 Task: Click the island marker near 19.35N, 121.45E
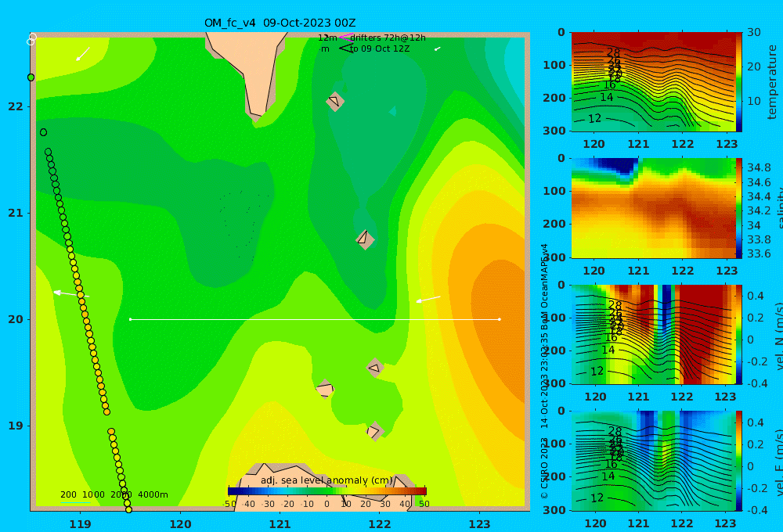click(x=325, y=390)
